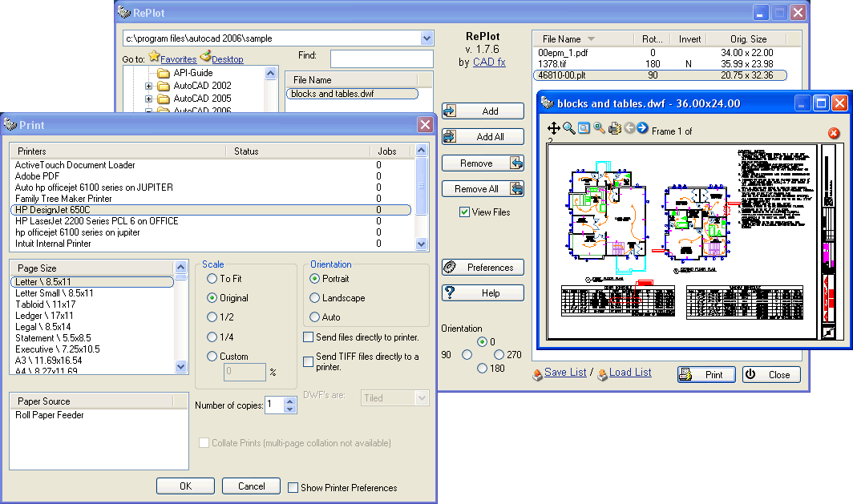The height and width of the screenshot is (504, 853).
Task: Click the RePlot title bar app icon
Action: point(124,12)
